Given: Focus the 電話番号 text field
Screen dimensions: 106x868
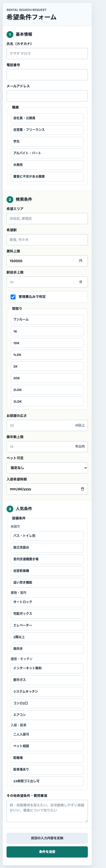Looking at the screenshot, I should (47, 75).
